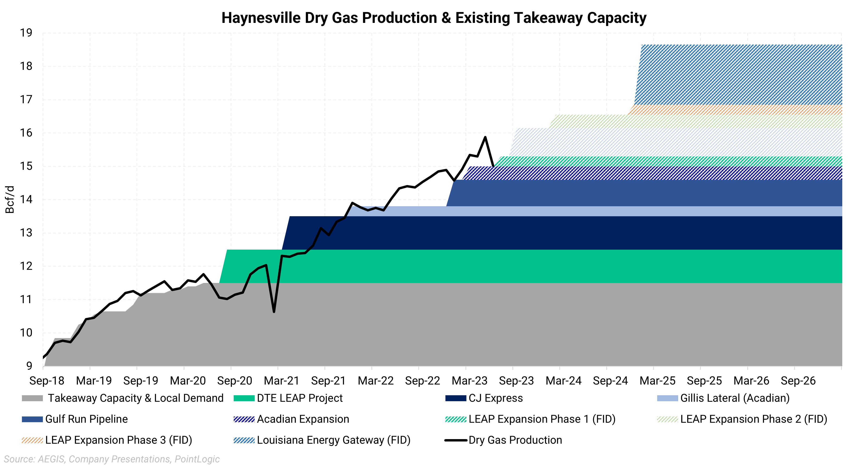The image size is (868, 467).
Task: Select the Gulf Run Pipeline legend swatch
Action: 32,419
